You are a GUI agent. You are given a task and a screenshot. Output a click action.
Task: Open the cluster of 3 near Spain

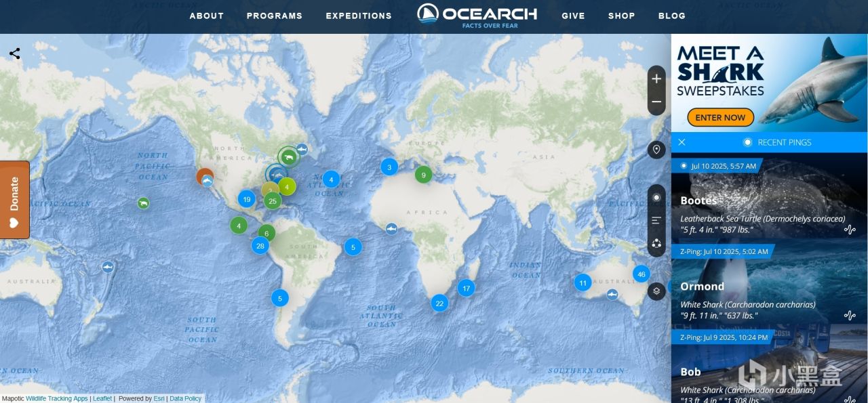point(389,167)
